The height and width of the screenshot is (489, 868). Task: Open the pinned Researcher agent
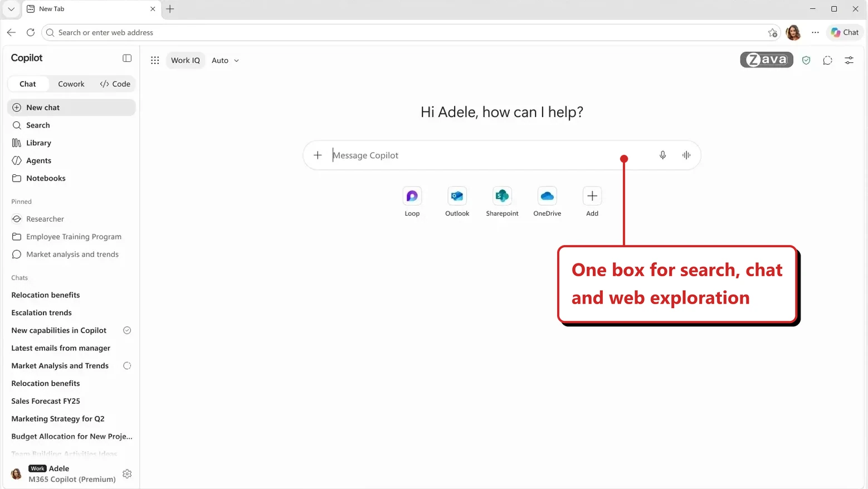(71, 219)
